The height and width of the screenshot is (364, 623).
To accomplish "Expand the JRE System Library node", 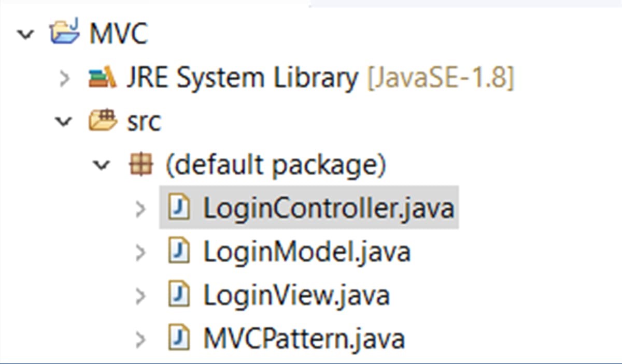I will click(x=64, y=79).
